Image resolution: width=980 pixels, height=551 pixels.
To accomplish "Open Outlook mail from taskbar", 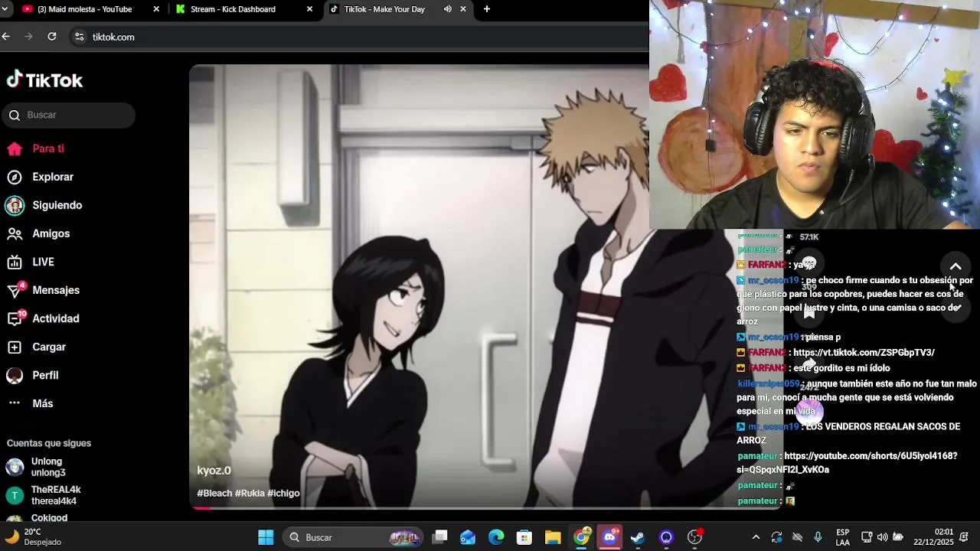I will (468, 537).
